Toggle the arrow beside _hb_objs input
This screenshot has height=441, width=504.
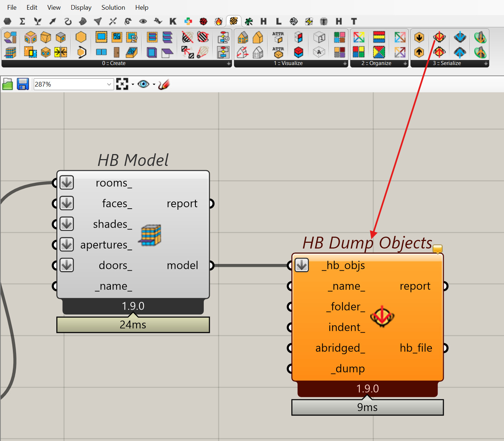(302, 265)
